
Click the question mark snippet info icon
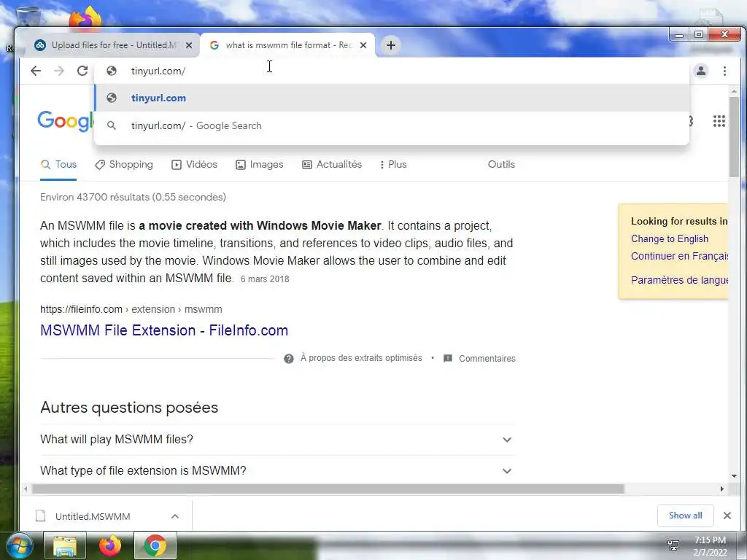[x=289, y=359]
